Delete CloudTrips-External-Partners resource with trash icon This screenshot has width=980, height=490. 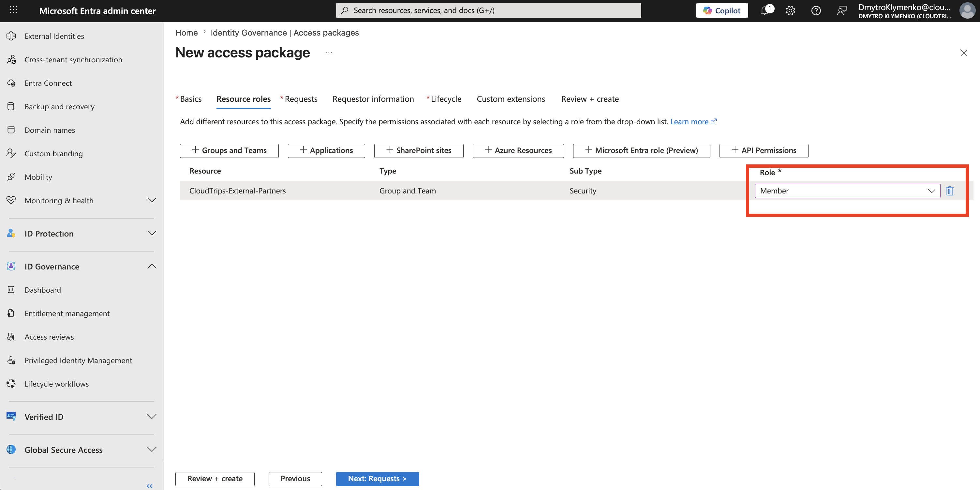950,191
